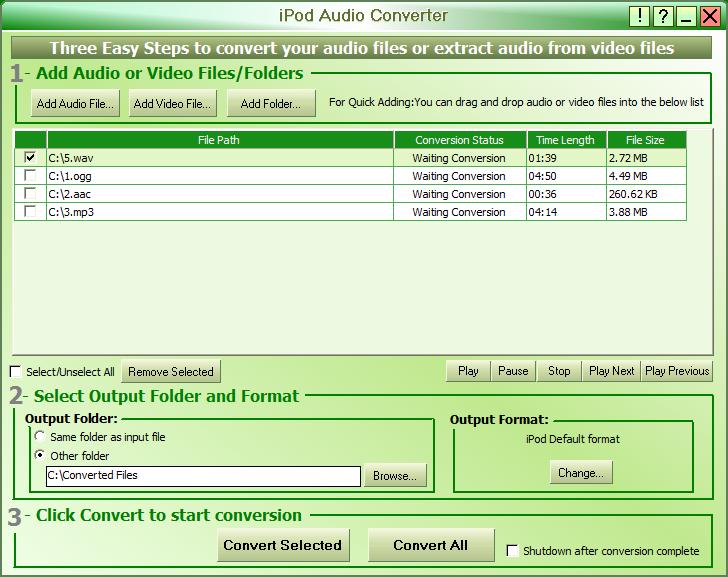Click the 04:14 time length cell
Screen dimensions: 728x577
tap(566, 212)
